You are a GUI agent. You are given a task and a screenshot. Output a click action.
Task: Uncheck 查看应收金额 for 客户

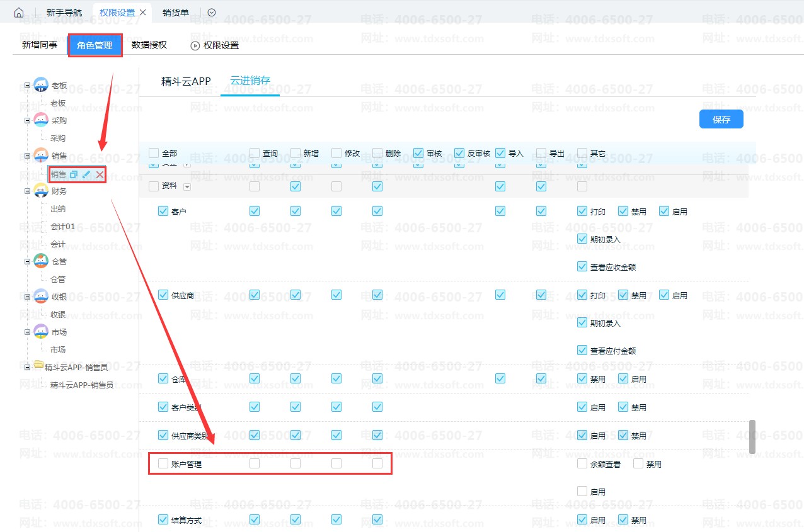582,267
